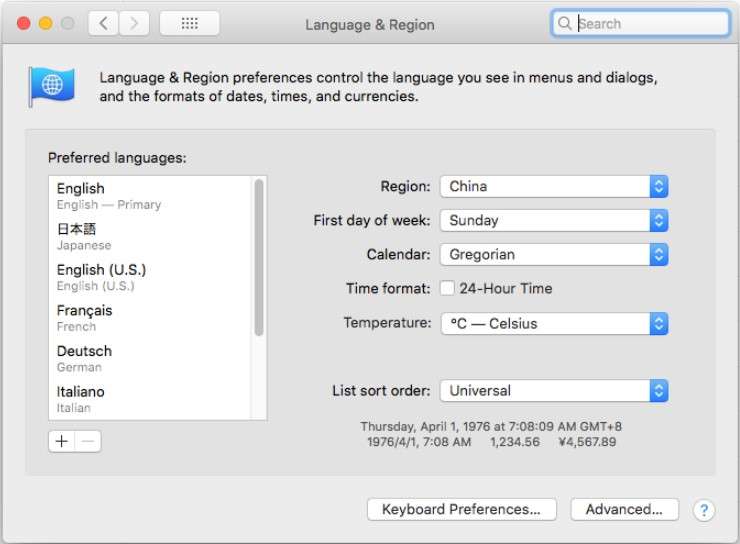Click the magnifying glass search icon
The width and height of the screenshot is (740, 544).
pos(566,24)
